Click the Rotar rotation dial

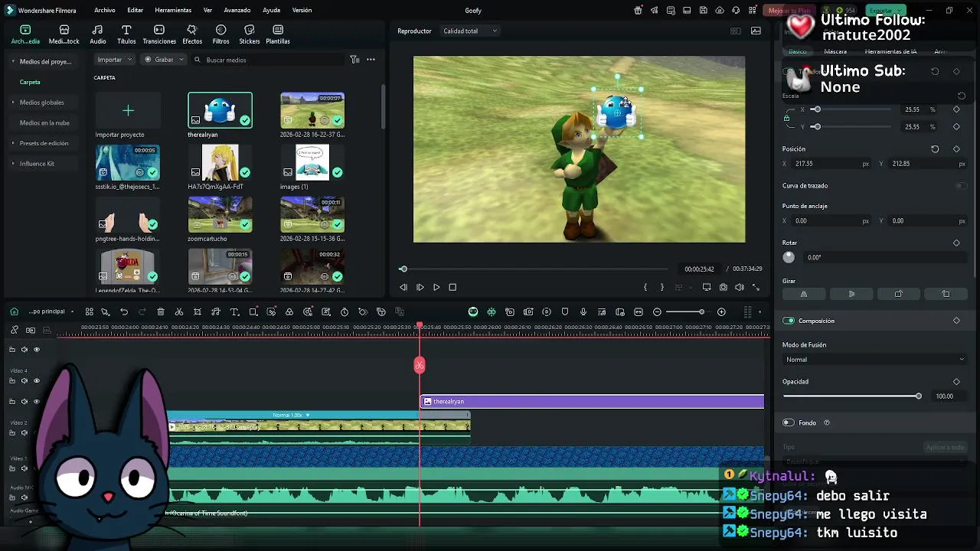(x=789, y=258)
